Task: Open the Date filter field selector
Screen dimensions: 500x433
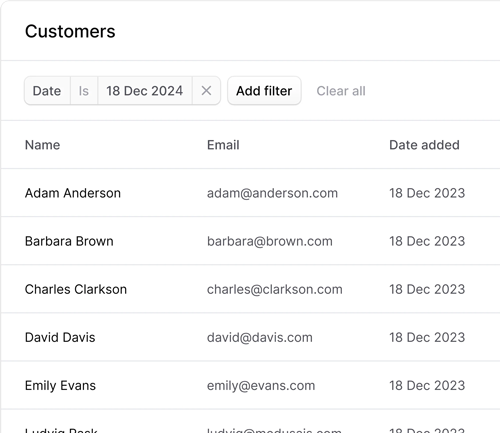Action: coord(47,91)
